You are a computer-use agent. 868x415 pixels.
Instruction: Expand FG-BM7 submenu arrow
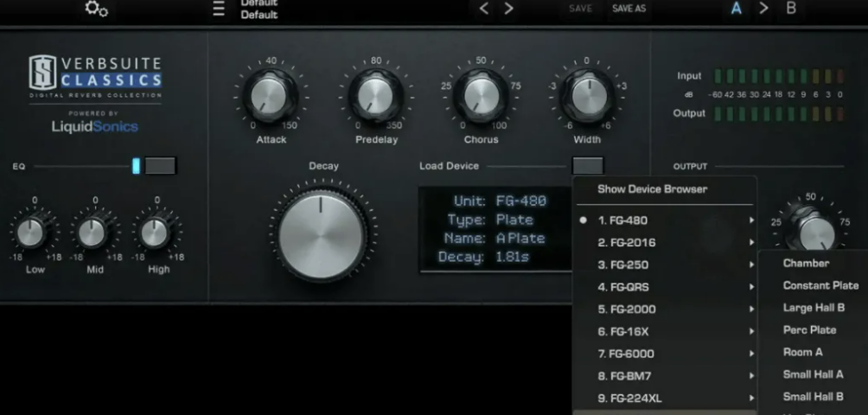(x=751, y=376)
